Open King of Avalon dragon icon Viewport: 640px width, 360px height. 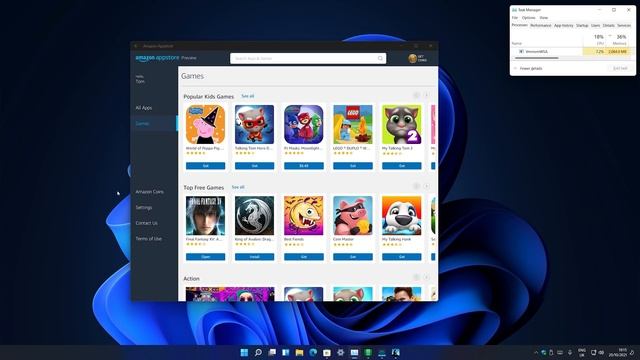point(254,216)
